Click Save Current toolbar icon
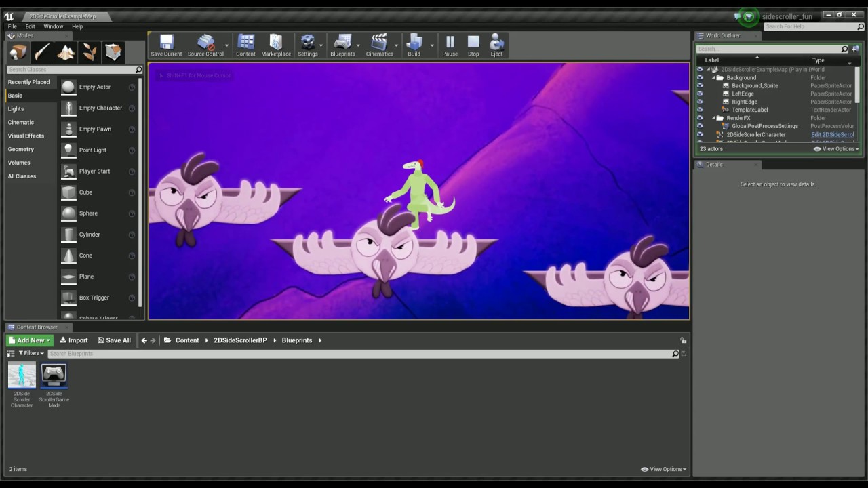Screen dimensions: 868x488 (166, 45)
